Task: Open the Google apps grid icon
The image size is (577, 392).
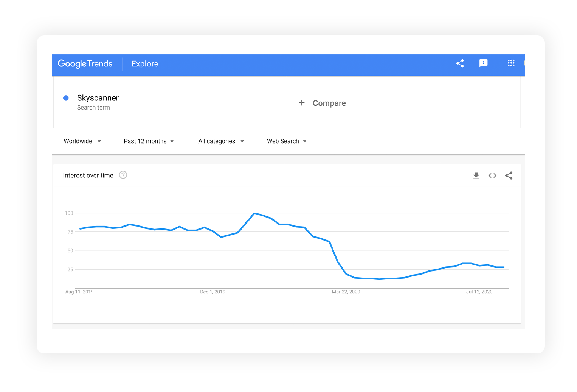Action: pyautogui.click(x=511, y=63)
